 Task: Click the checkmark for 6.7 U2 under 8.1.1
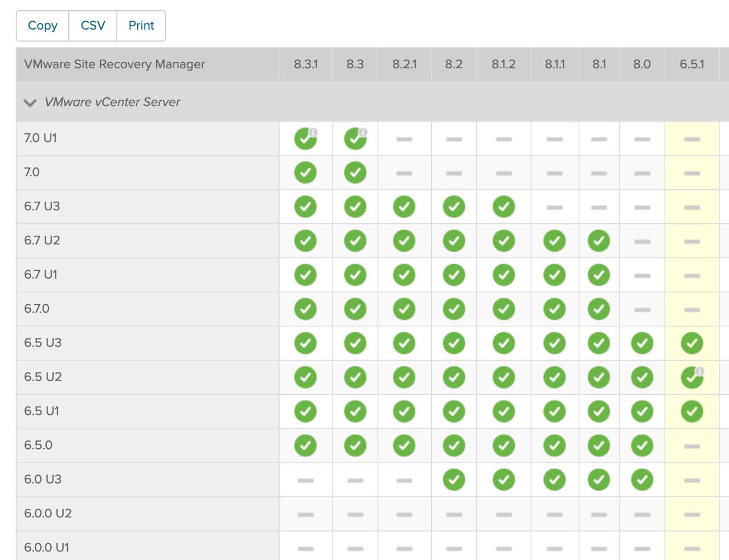point(554,240)
